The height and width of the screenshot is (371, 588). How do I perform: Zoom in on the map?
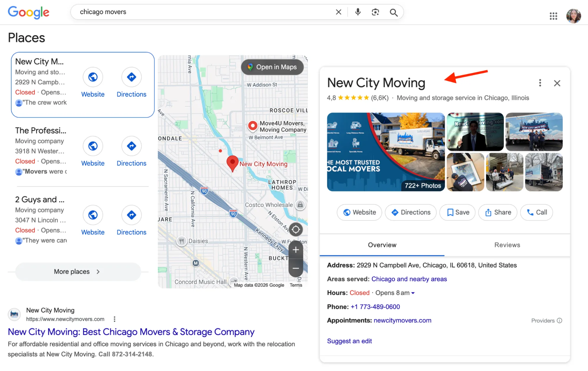point(296,250)
